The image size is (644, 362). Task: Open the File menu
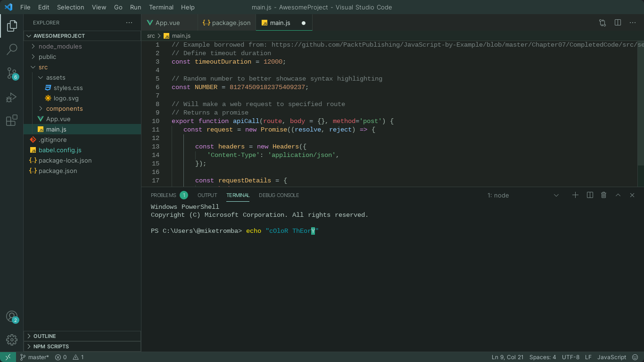(25, 7)
